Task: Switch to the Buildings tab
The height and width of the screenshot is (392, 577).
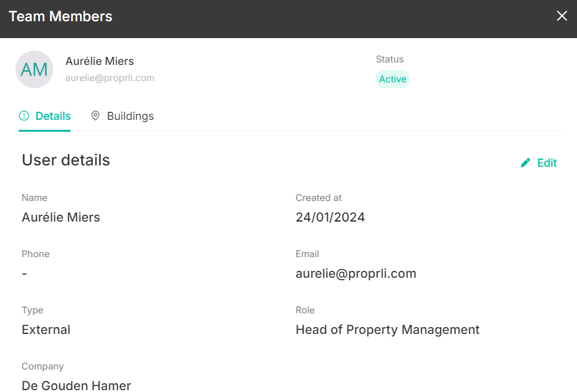Action: tap(122, 116)
